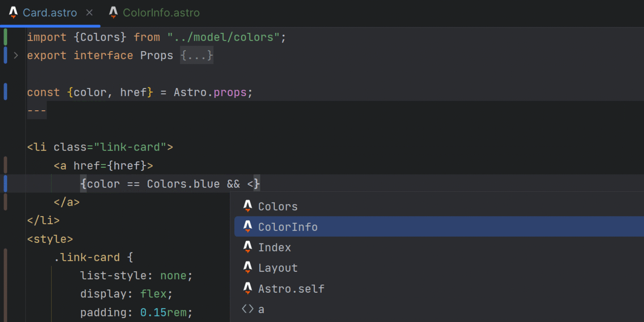Click the Astro icon beside Colors suggestion
Image resolution: width=644 pixels, height=322 pixels.
tap(248, 206)
